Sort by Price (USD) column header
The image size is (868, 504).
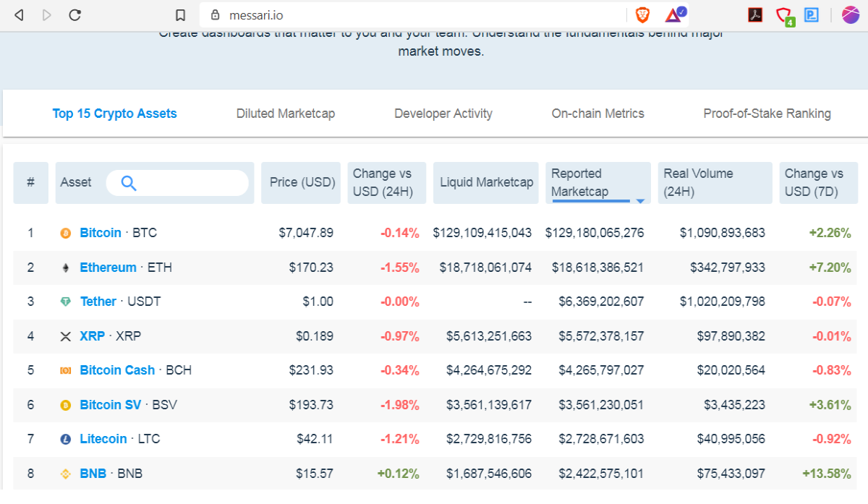click(x=302, y=182)
